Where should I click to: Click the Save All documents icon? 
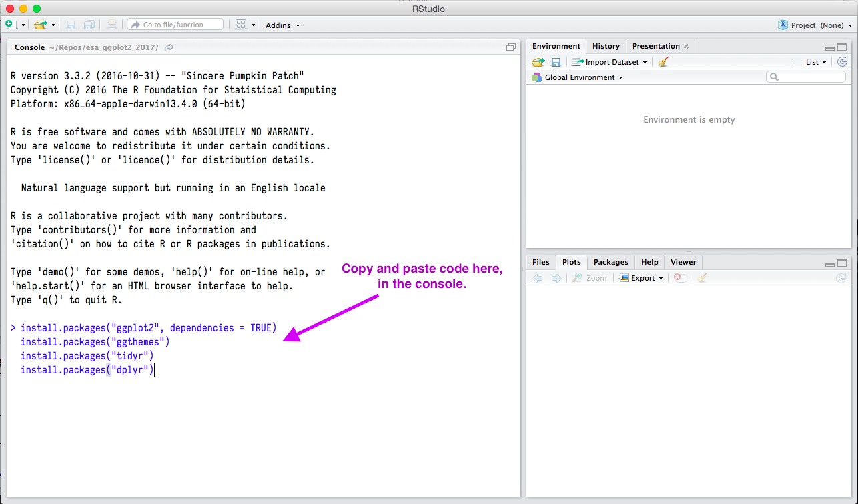tap(89, 25)
